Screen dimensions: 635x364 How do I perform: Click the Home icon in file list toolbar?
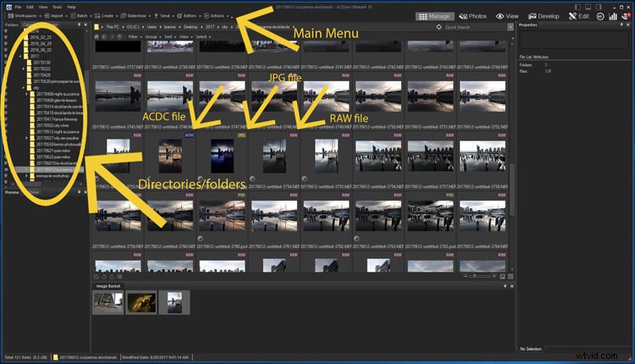[97, 37]
